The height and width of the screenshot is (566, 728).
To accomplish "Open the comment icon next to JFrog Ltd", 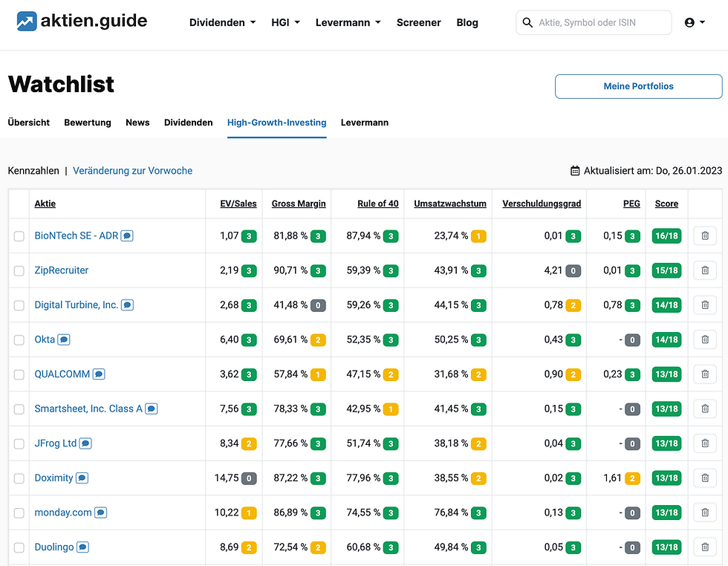I will pos(85,443).
